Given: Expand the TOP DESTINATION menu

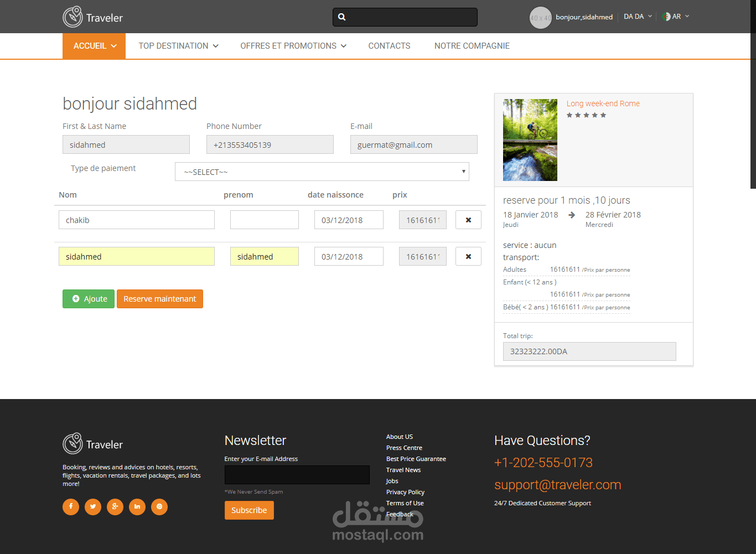Looking at the screenshot, I should [x=178, y=46].
